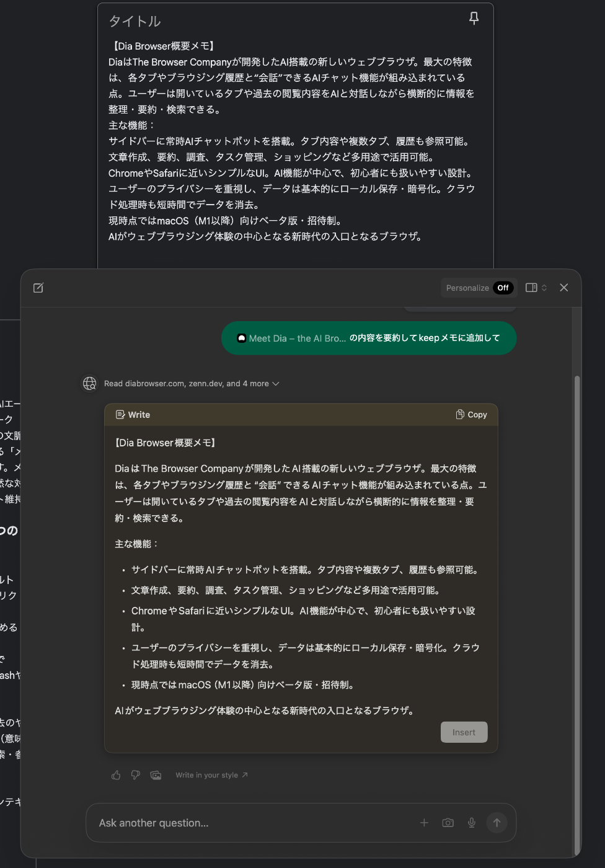
Task: Open the sidebar layout switcher dropdown
Action: 536,288
